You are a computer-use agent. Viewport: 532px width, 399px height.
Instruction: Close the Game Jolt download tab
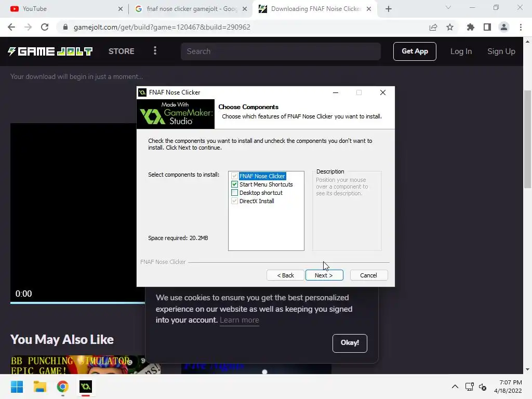[369, 9]
